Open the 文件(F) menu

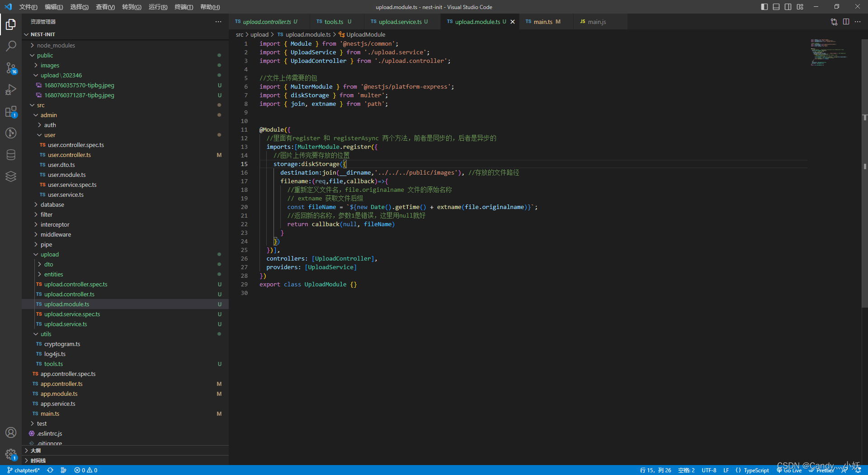28,7
